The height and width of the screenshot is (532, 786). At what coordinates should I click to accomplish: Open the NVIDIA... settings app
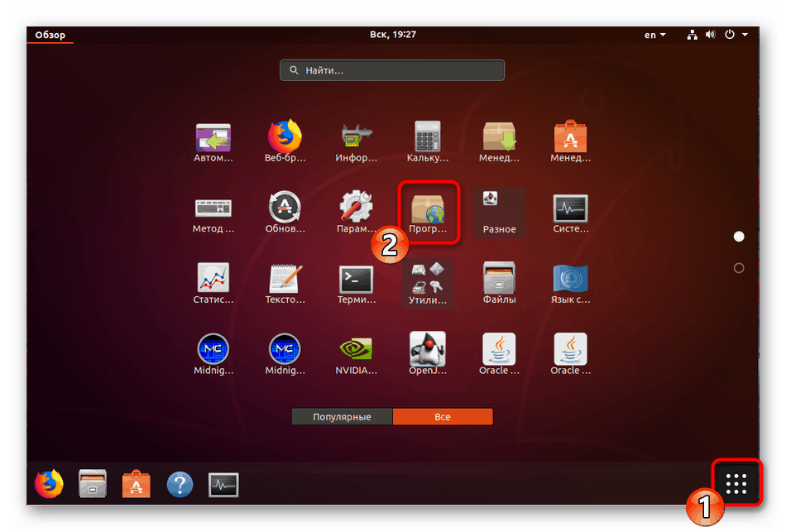coord(356,355)
